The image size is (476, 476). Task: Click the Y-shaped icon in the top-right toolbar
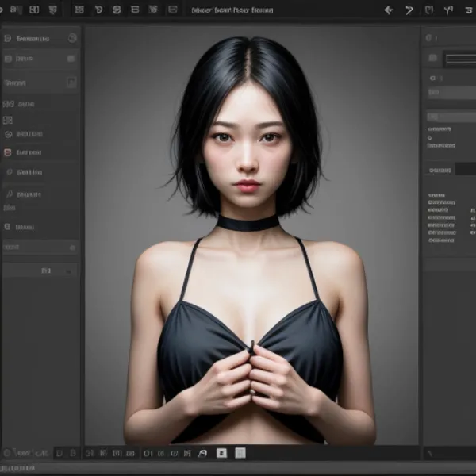click(448, 10)
